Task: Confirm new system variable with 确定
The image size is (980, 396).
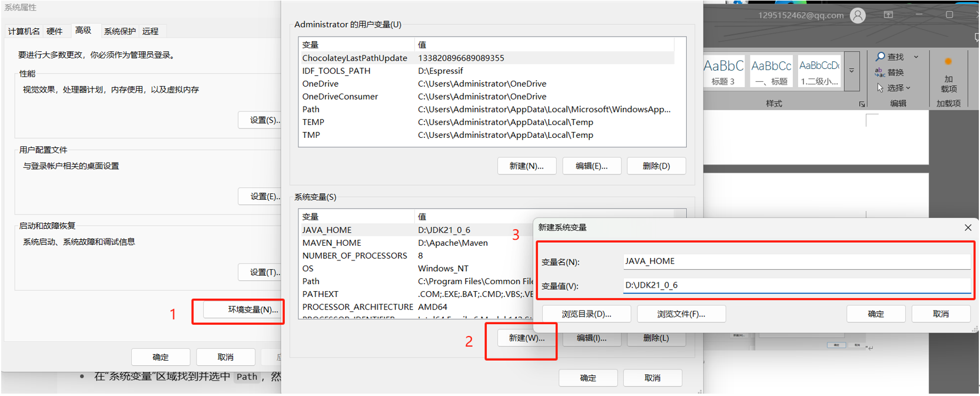Action: (x=876, y=314)
